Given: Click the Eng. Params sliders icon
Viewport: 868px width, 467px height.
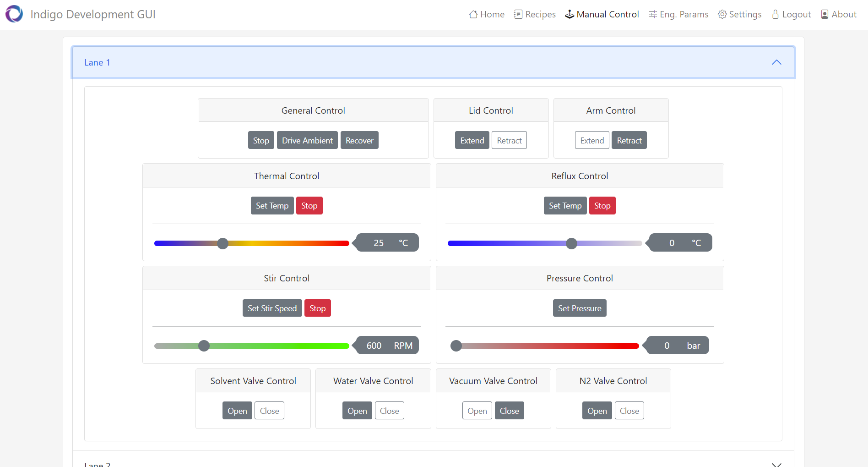Looking at the screenshot, I should coord(653,15).
